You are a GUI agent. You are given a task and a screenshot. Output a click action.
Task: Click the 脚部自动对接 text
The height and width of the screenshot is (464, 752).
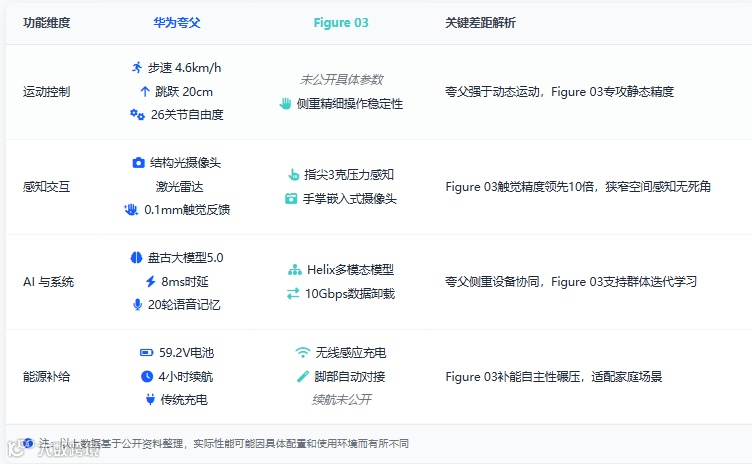pyautogui.click(x=350, y=377)
